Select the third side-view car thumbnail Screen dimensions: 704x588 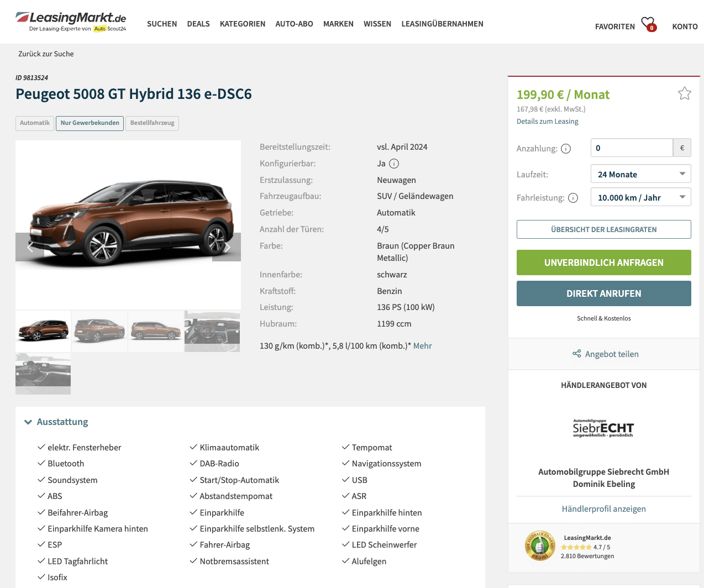coord(156,331)
